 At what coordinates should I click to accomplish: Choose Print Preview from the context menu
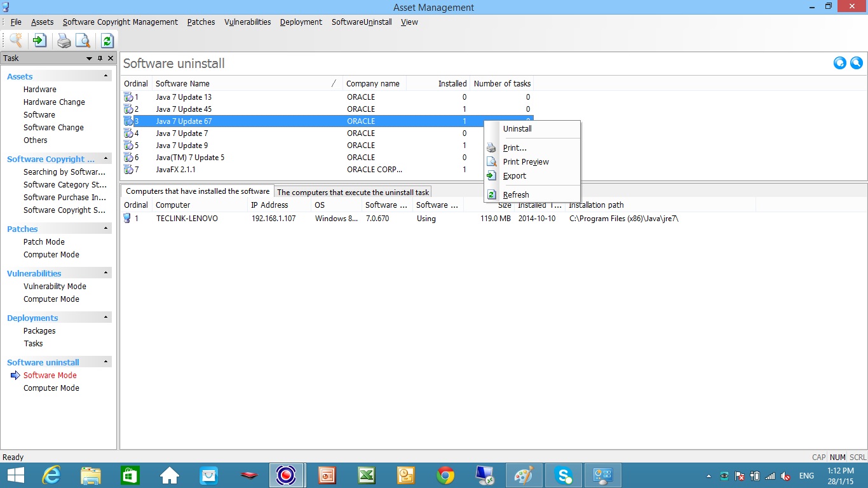pyautogui.click(x=532, y=161)
